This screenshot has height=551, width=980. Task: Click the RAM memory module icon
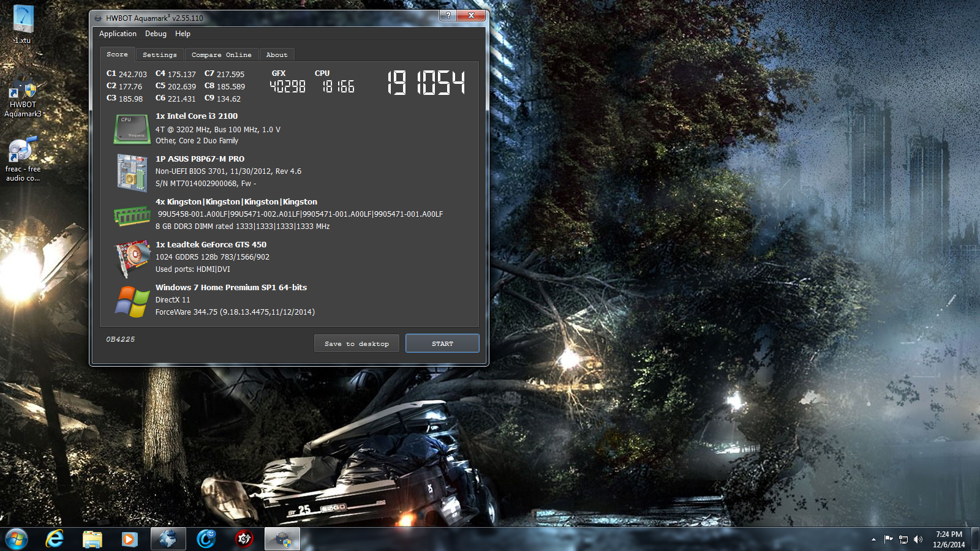click(132, 216)
